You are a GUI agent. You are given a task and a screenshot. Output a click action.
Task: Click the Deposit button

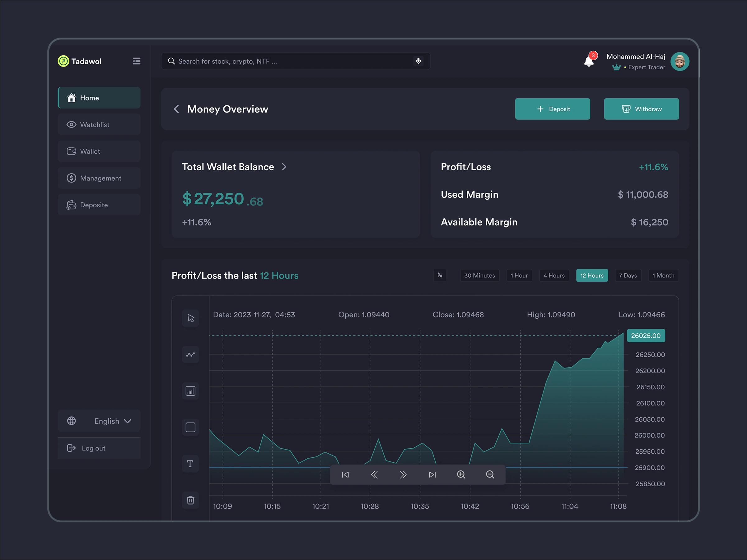coord(552,109)
